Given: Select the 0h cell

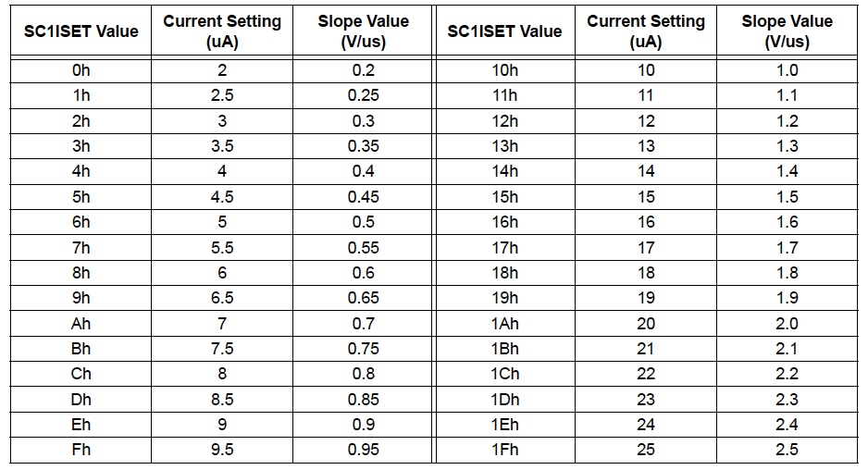Looking at the screenshot, I should (x=81, y=69).
